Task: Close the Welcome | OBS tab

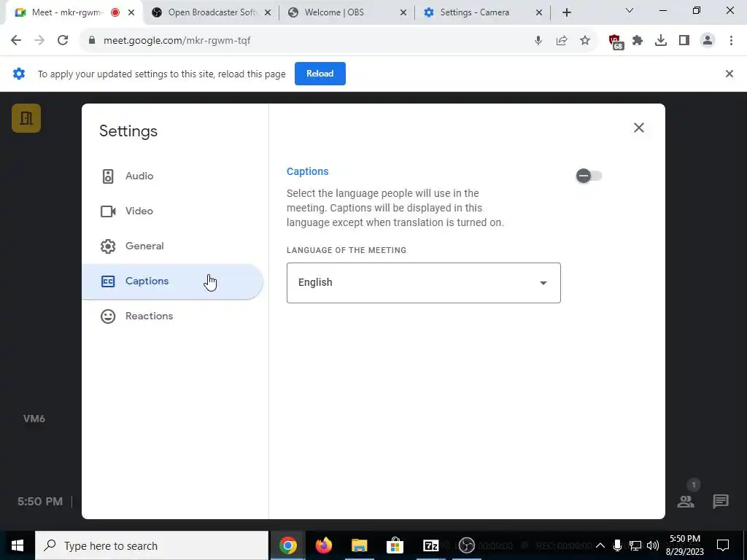Action: (403, 13)
